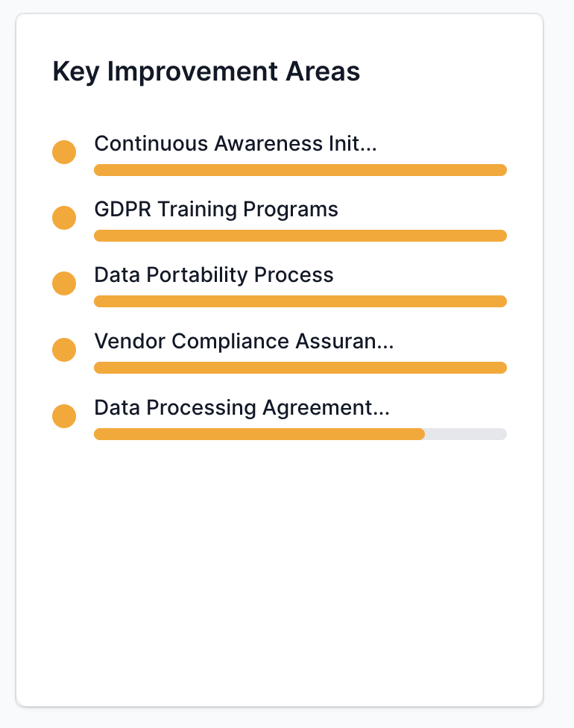Viewport: 574px width, 728px height.
Task: Open the GDPR Training Programs item
Action: pyautogui.click(x=216, y=210)
